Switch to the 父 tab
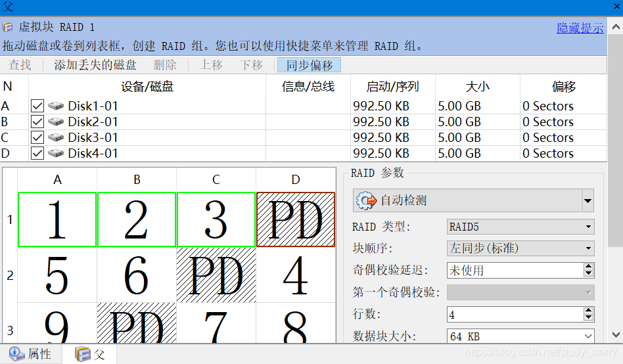 90,353
